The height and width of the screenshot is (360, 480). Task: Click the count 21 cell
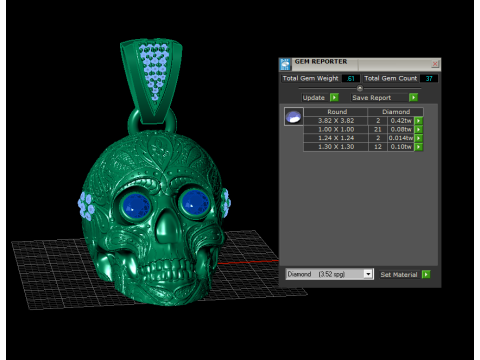(x=378, y=129)
